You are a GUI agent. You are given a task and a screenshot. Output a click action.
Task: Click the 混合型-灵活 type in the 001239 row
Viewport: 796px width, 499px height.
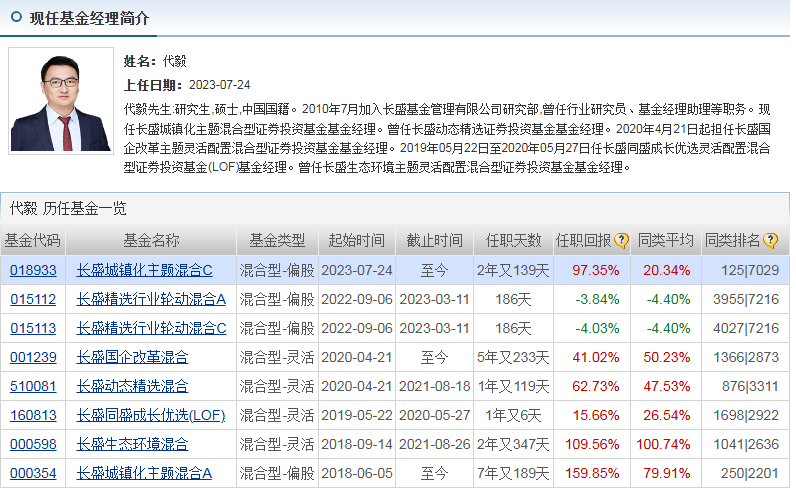pos(277,357)
